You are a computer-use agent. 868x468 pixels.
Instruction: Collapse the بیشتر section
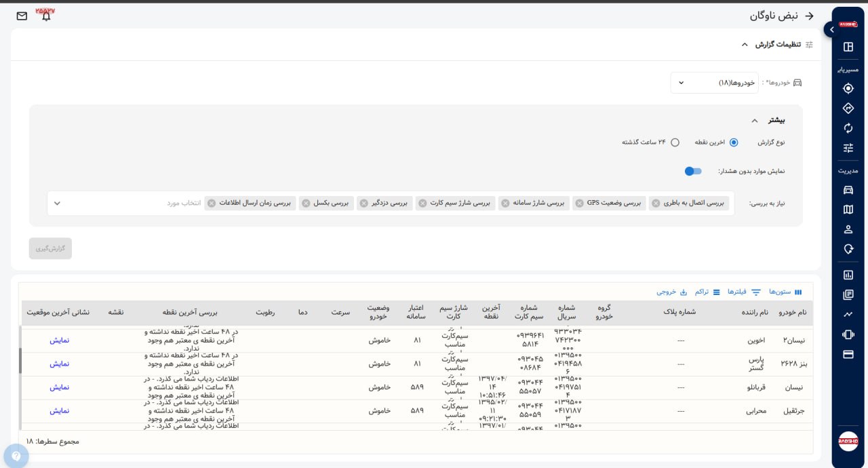point(754,121)
